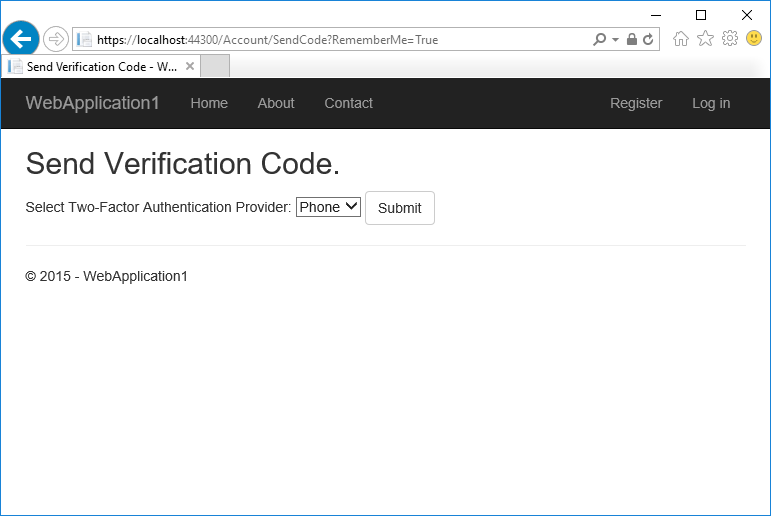Screen dimensions: 771x516
Task: Click the Forward navigation arrow
Action: [56, 40]
